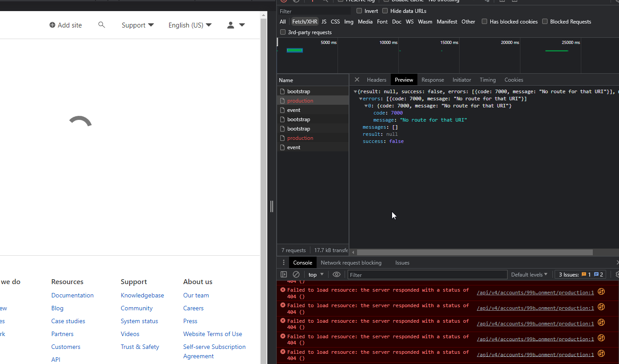Click the 3 Issues button in console

click(580, 275)
